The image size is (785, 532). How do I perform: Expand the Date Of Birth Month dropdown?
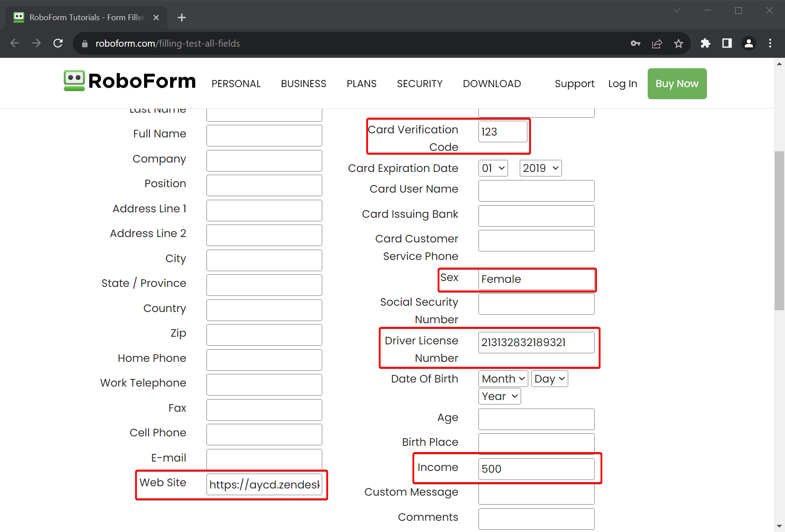click(x=503, y=378)
